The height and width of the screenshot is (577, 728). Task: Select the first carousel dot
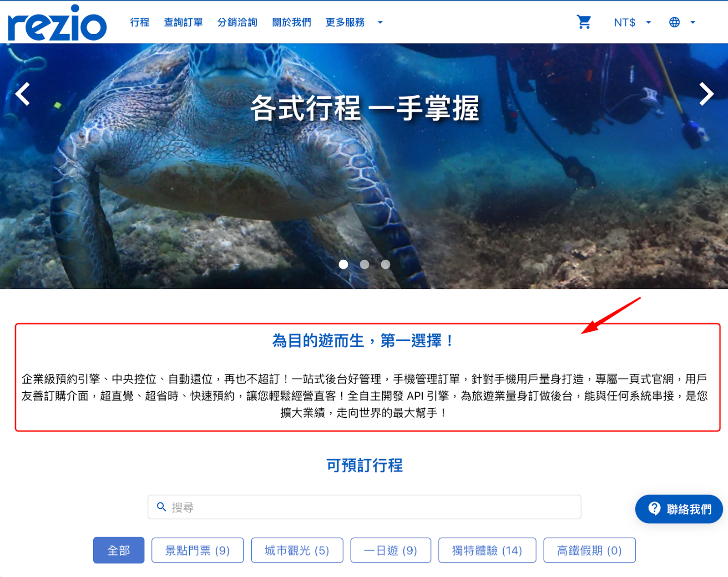pos(344,264)
